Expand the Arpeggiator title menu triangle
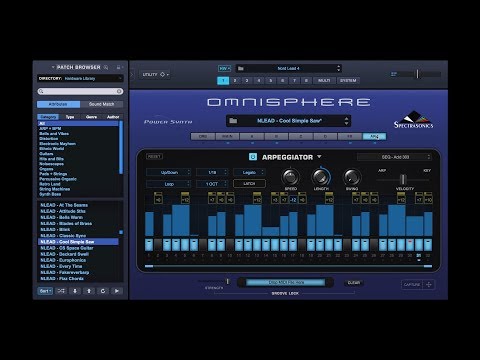 tap(319, 157)
